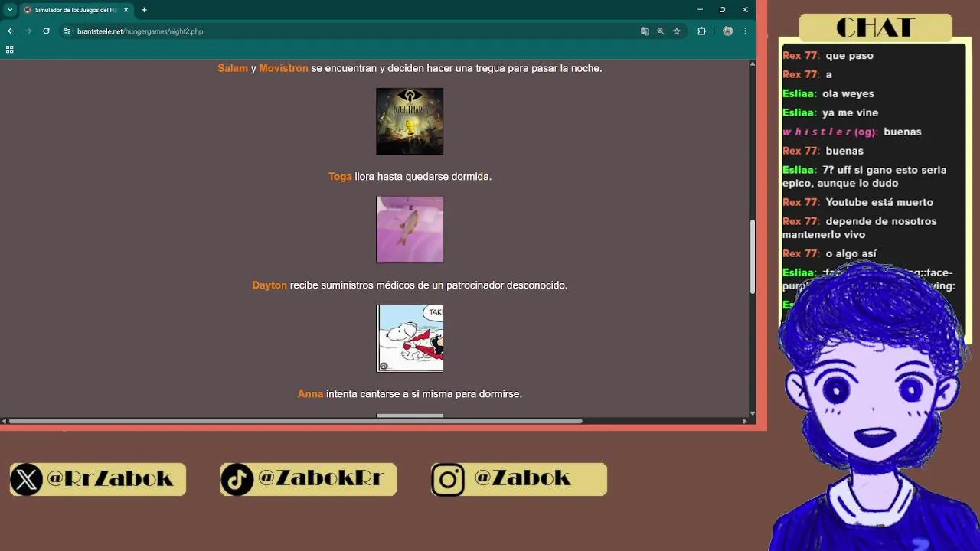Click the Instagram logo beside @Zabok
The height and width of the screenshot is (551, 980).
[x=448, y=480]
